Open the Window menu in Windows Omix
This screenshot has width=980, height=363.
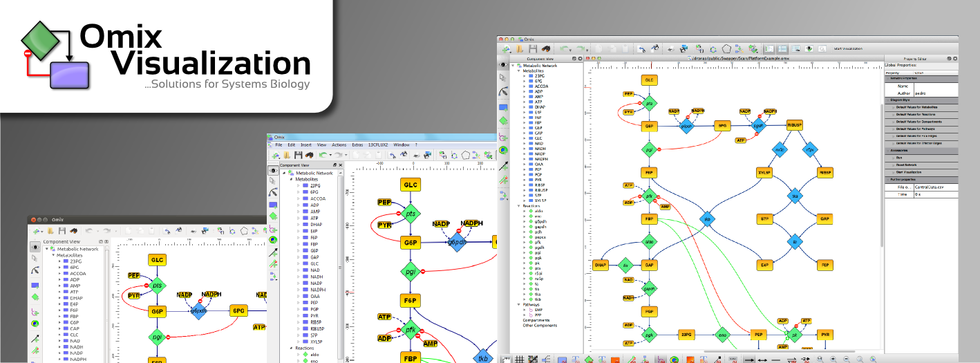tap(402, 145)
